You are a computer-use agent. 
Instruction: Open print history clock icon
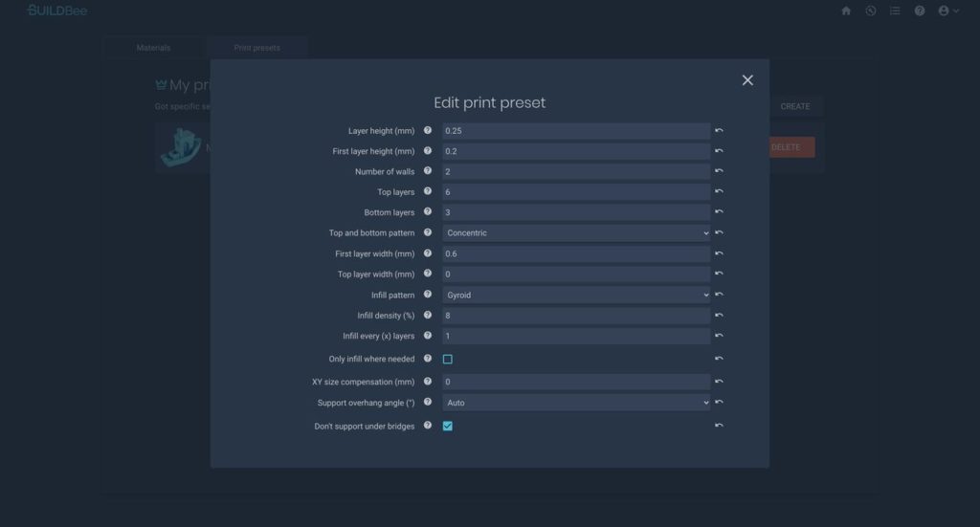click(x=871, y=11)
